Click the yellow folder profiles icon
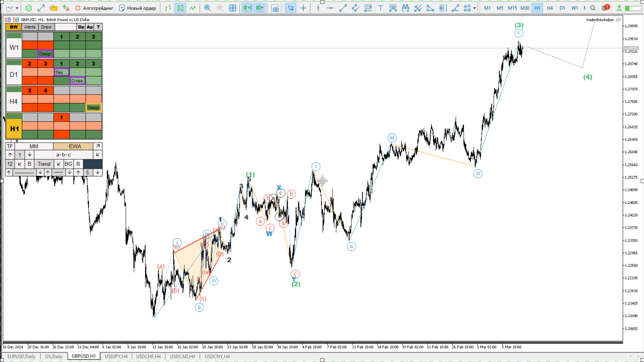 (54, 8)
